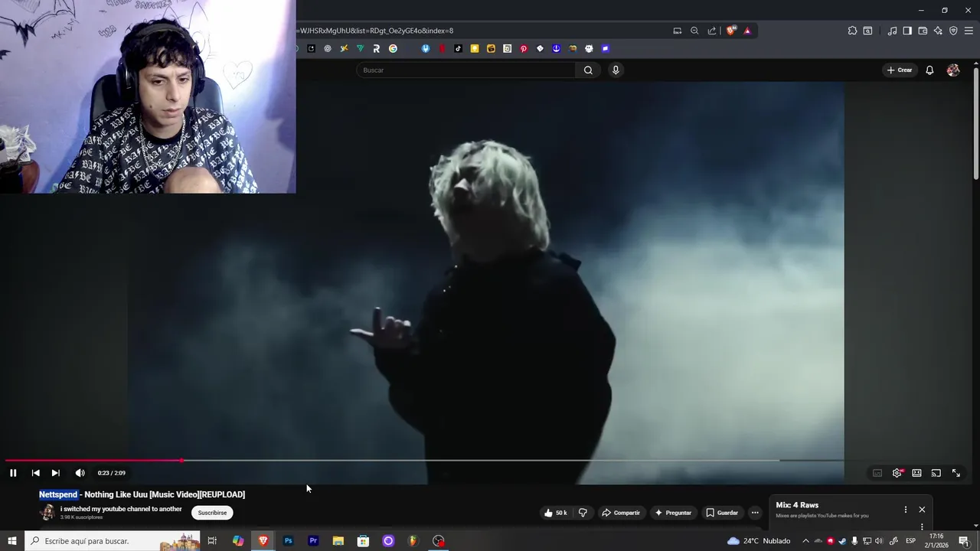This screenshot has height=551, width=980.
Task: Open Microsoft Store from the taskbar
Action: coord(363,541)
